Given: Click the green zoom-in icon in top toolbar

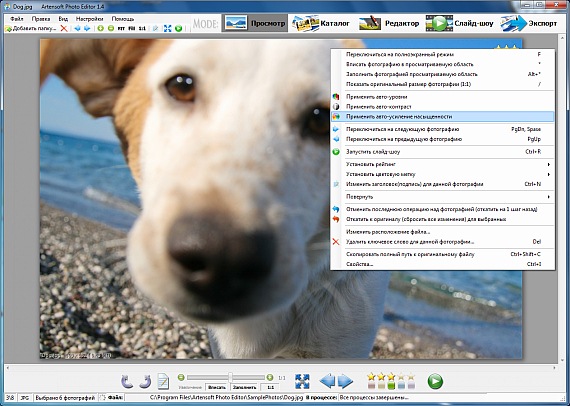Looking at the screenshot, I should pos(101,28).
